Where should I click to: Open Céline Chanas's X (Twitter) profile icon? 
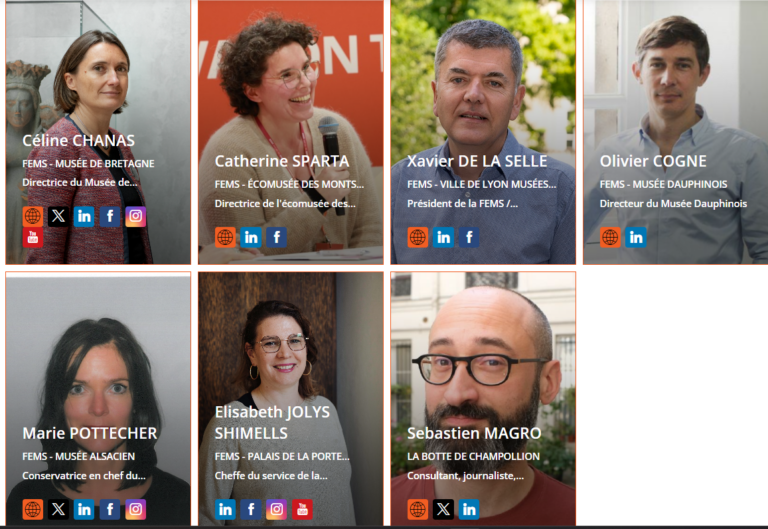58,216
